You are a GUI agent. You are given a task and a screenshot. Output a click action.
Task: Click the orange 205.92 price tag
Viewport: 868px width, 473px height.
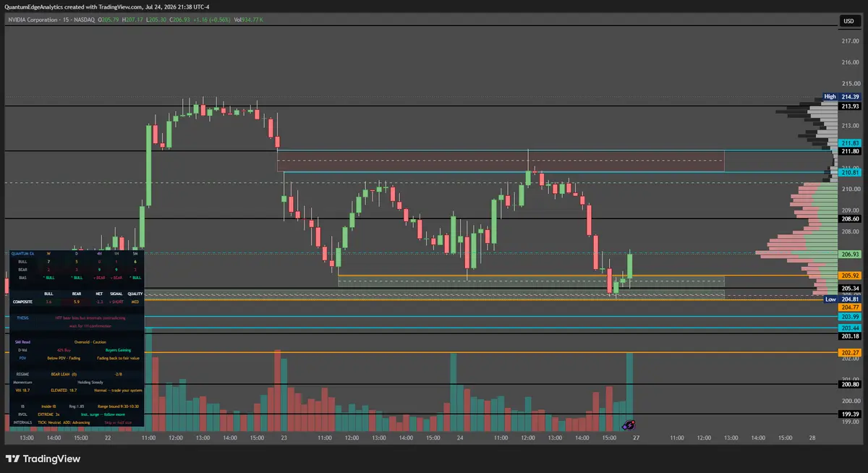pos(850,276)
